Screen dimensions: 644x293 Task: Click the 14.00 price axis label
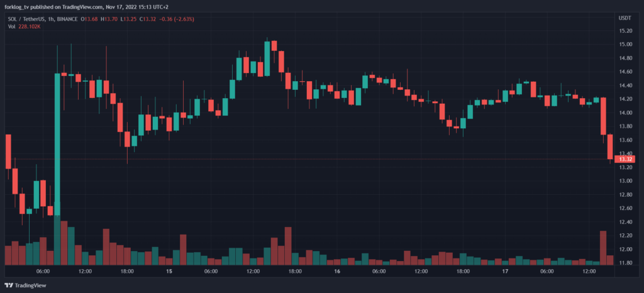[626, 113]
